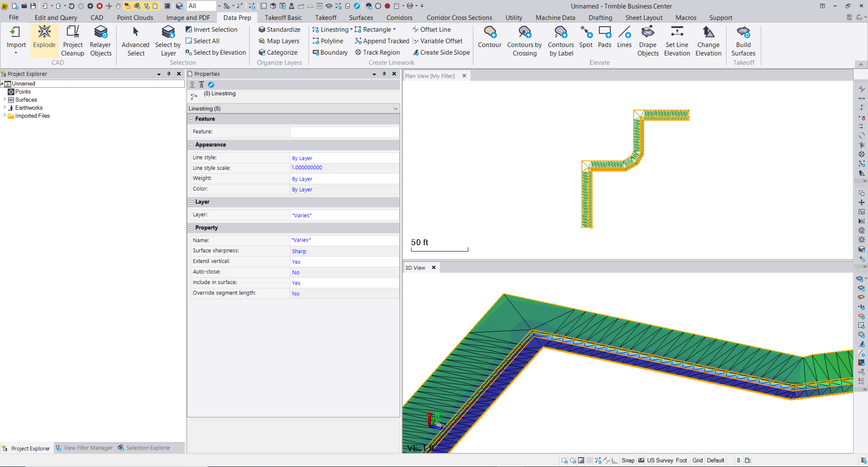
Task: Select the Pads elevation tool
Action: (604, 40)
